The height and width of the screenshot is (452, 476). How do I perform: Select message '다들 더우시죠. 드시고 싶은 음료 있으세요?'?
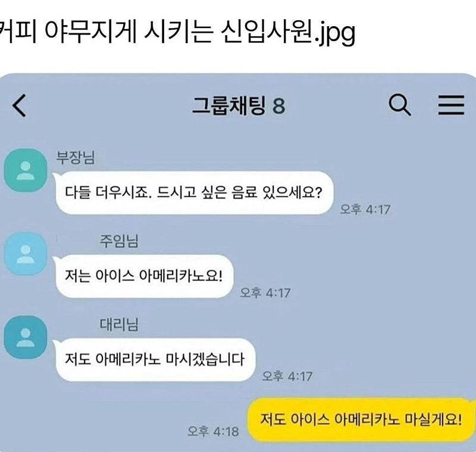[x=195, y=192]
